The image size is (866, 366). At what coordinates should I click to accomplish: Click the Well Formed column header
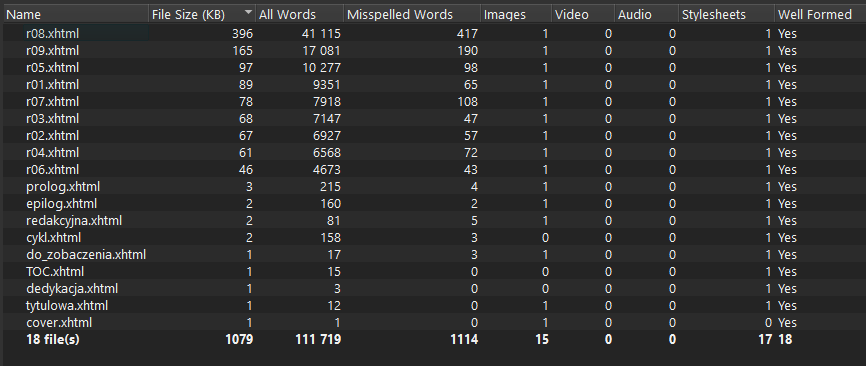820,15
